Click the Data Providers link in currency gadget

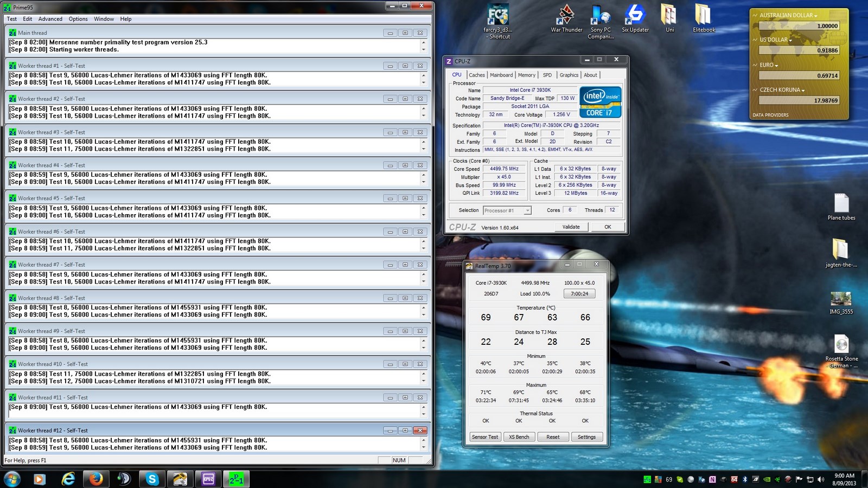770,115
